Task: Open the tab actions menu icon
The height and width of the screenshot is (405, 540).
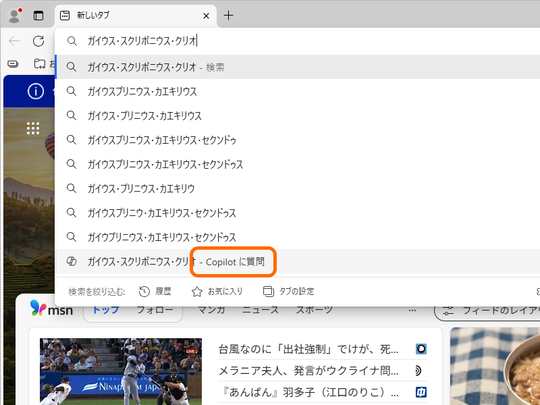Action: [38, 15]
